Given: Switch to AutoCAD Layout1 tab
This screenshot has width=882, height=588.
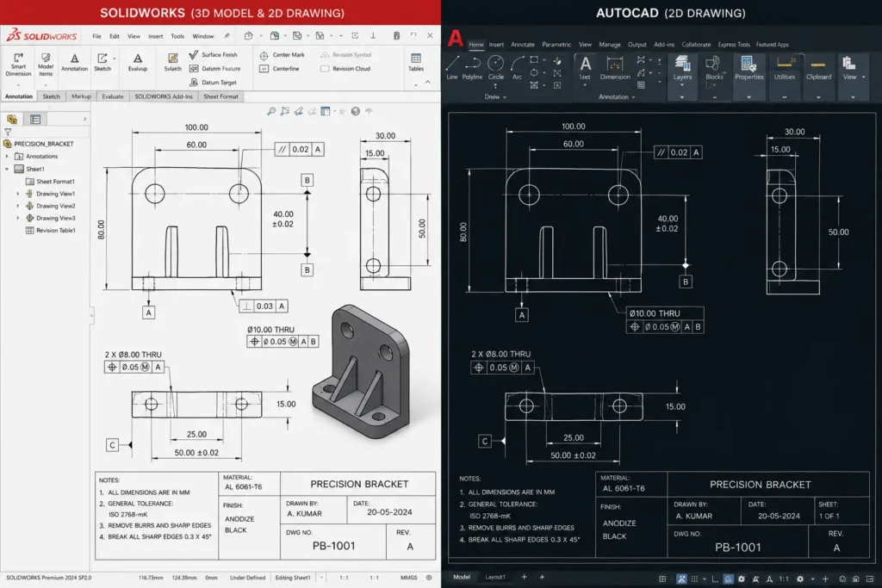Looking at the screenshot, I should click(x=495, y=578).
